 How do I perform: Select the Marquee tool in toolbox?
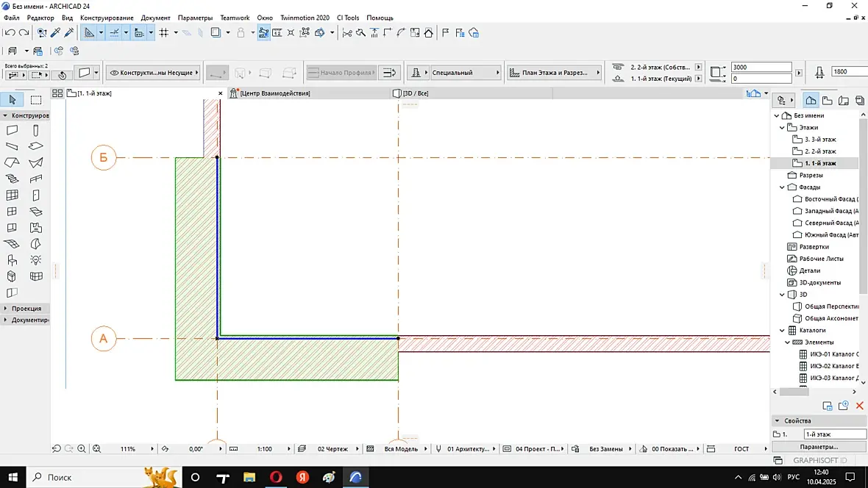(x=35, y=100)
